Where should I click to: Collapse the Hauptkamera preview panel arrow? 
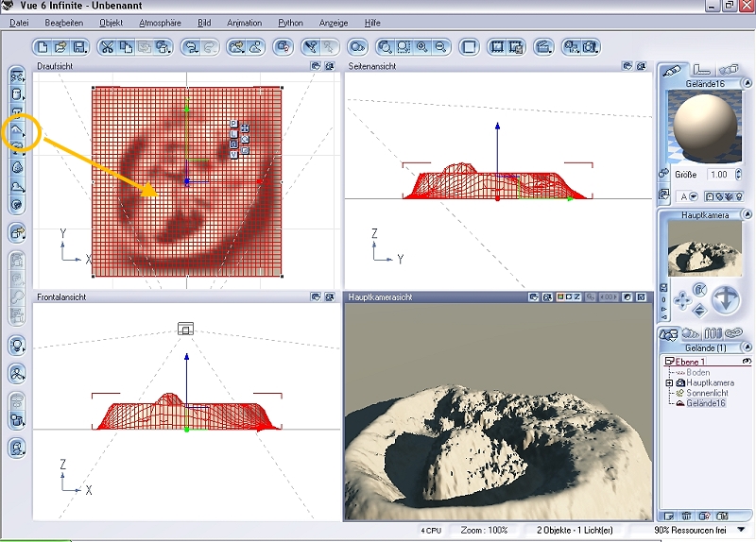click(x=747, y=214)
